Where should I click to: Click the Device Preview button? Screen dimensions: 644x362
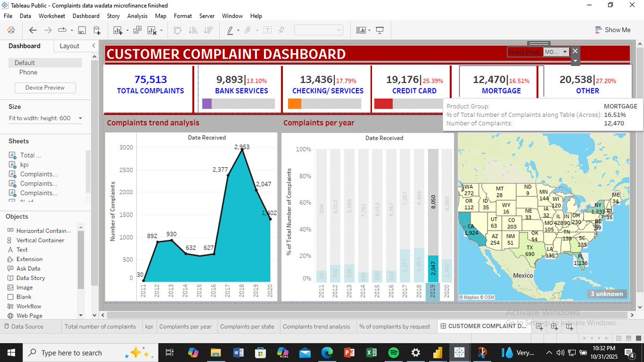[45, 87]
